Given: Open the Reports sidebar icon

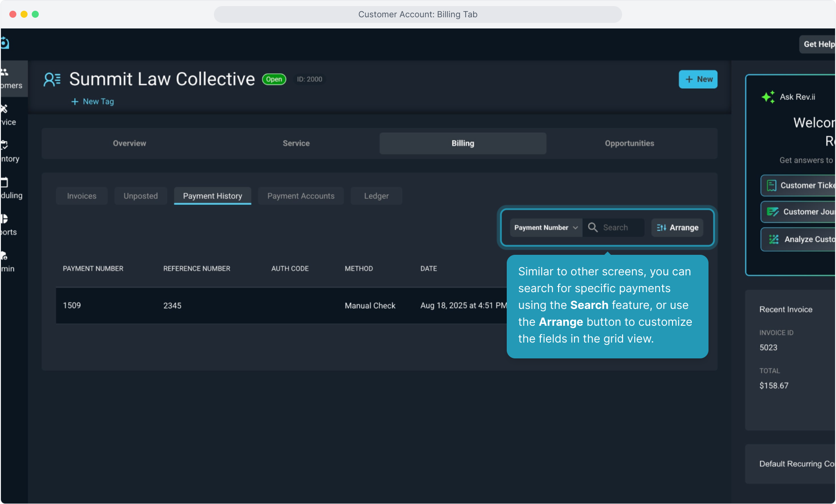Looking at the screenshot, I should [x=5, y=219].
